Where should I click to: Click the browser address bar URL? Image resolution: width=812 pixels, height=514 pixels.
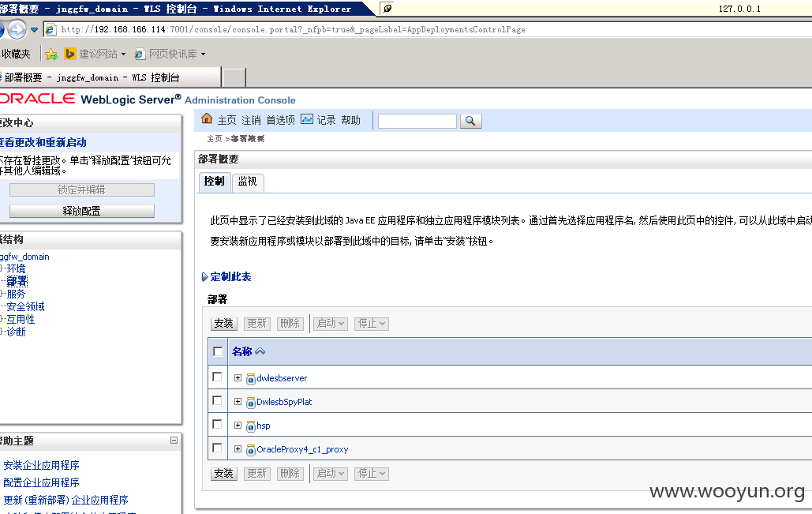coord(293,29)
